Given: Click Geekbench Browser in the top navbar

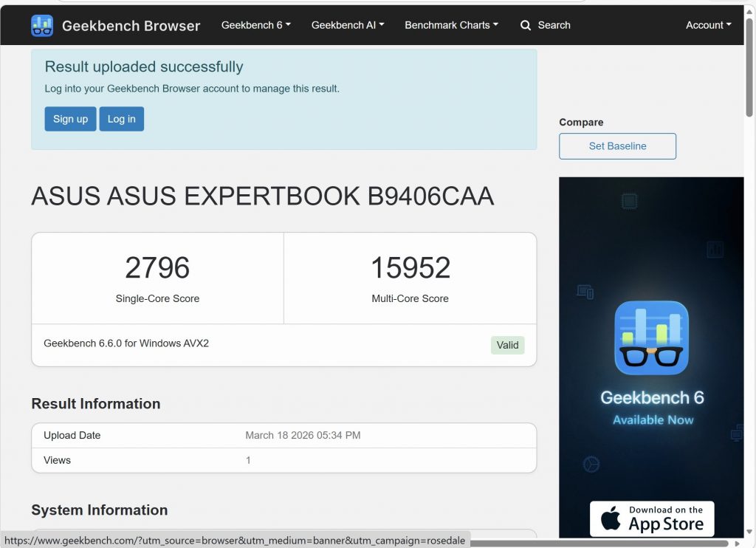Looking at the screenshot, I should [131, 25].
